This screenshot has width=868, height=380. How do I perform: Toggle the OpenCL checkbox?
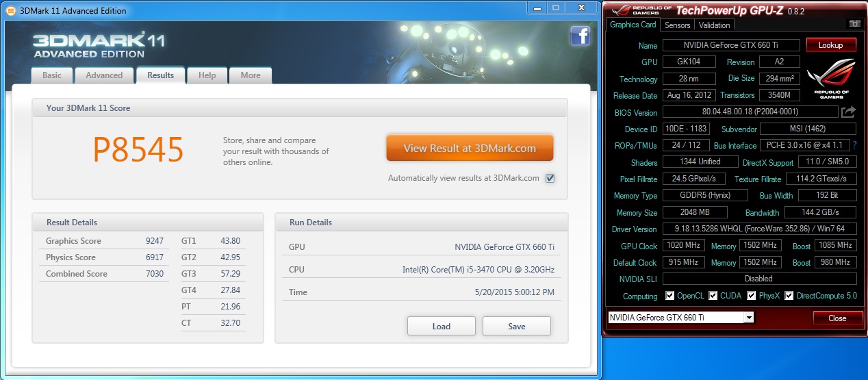coord(670,296)
